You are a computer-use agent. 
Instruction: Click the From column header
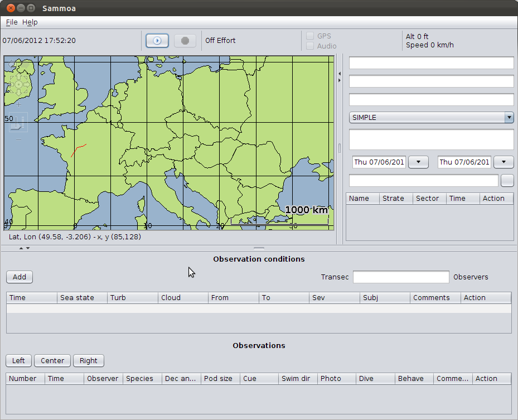click(234, 298)
